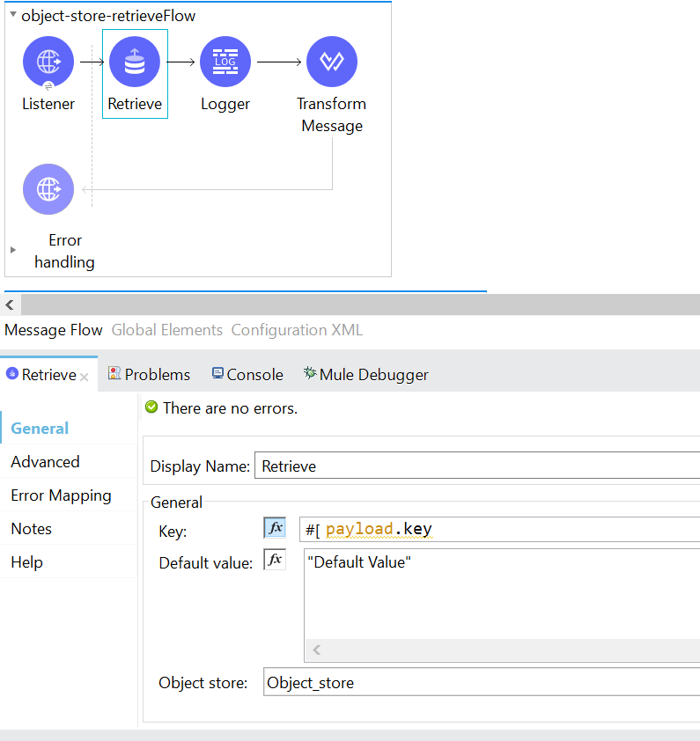Image resolution: width=700 pixels, height=741 pixels.
Task: Select the Advanced settings section
Action: pyautogui.click(x=45, y=462)
